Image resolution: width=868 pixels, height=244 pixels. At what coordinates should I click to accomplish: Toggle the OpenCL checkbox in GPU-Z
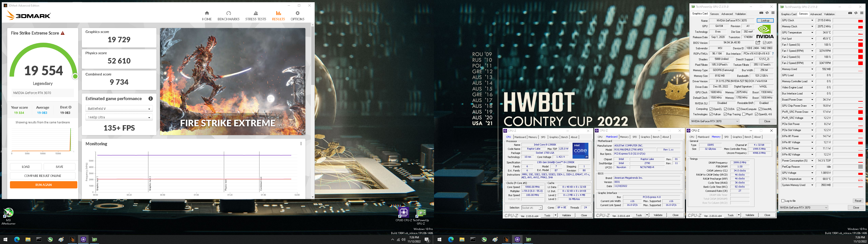click(x=711, y=109)
